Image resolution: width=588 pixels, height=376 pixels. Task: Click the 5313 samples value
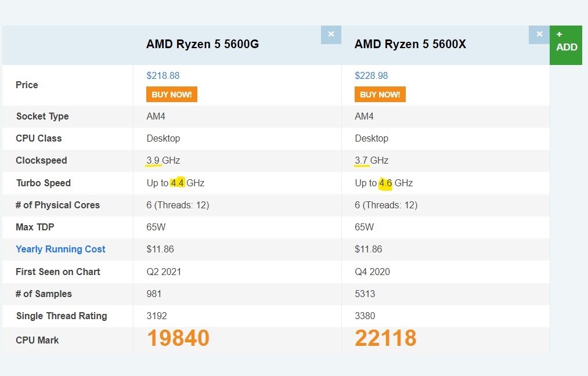pos(365,294)
